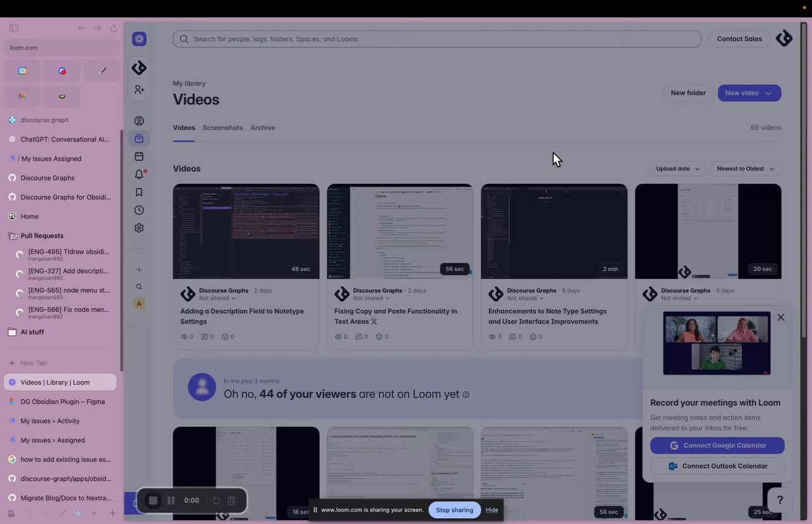The height and width of the screenshot is (524, 812).
Task: Click the invite teammates person-plus icon
Action: [x=139, y=90]
